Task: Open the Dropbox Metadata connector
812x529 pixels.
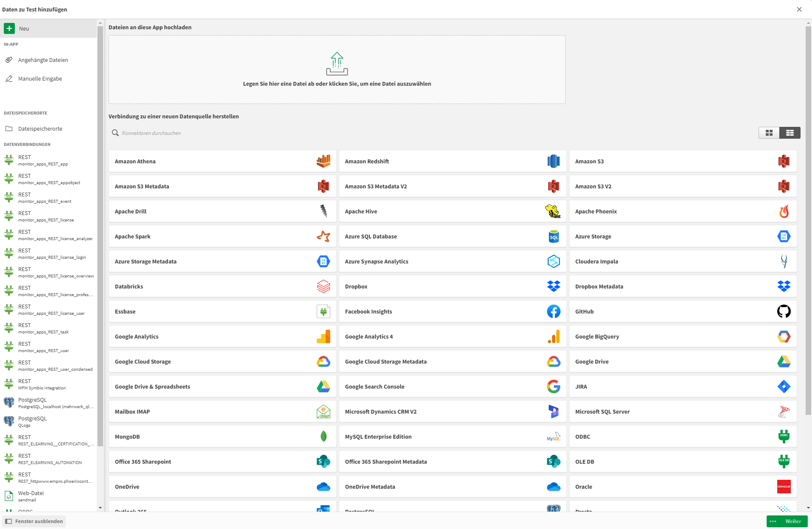Action: pos(683,286)
